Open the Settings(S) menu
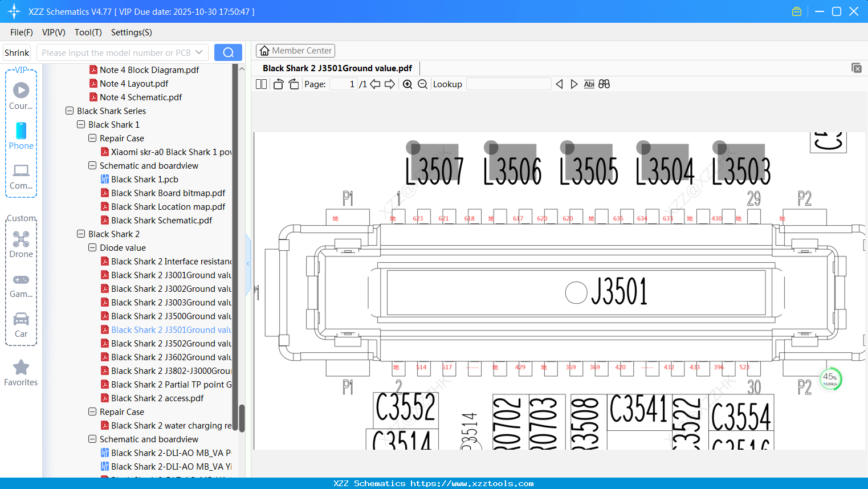Image resolution: width=868 pixels, height=489 pixels. pyautogui.click(x=132, y=32)
